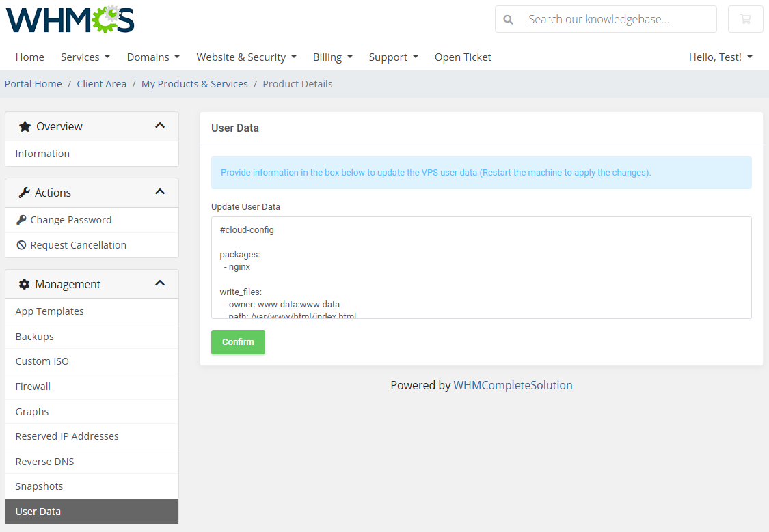
Task: Click the search magnifier icon
Action: click(x=508, y=20)
